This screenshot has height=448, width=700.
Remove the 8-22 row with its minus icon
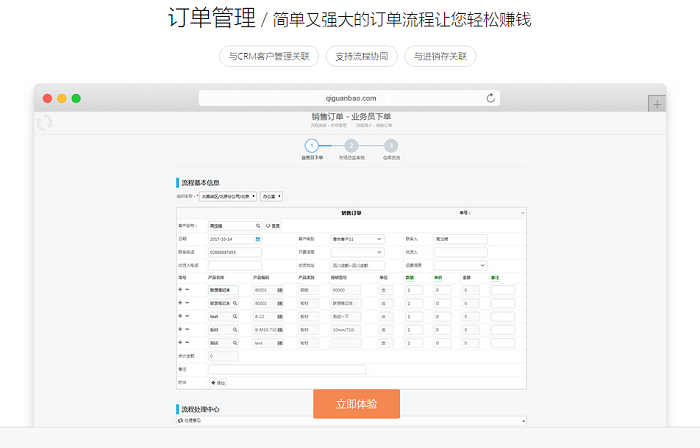[187, 316]
